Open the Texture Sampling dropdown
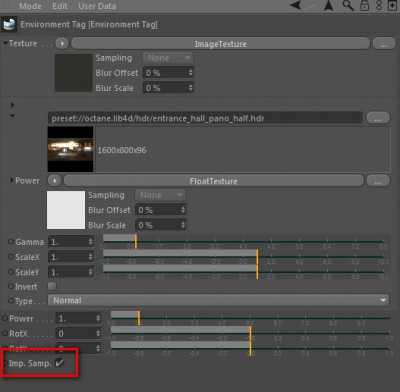 pos(168,58)
